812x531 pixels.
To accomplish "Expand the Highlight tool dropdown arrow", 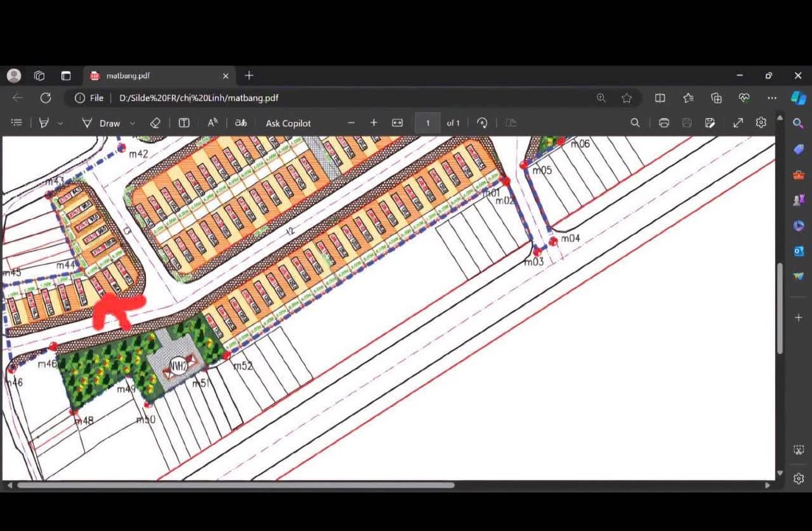I will coord(60,124).
